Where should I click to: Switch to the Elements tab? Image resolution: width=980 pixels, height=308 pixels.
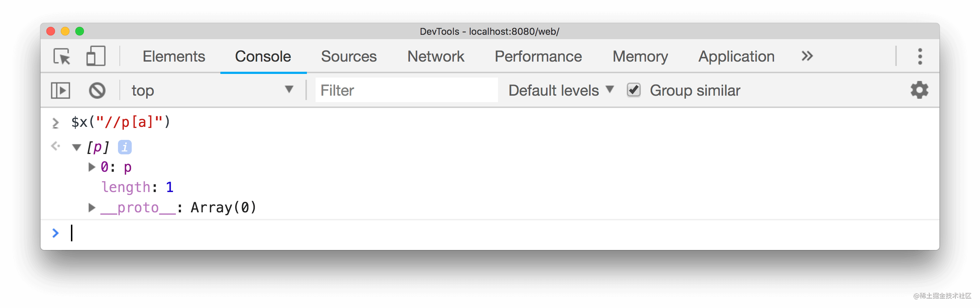[174, 57]
